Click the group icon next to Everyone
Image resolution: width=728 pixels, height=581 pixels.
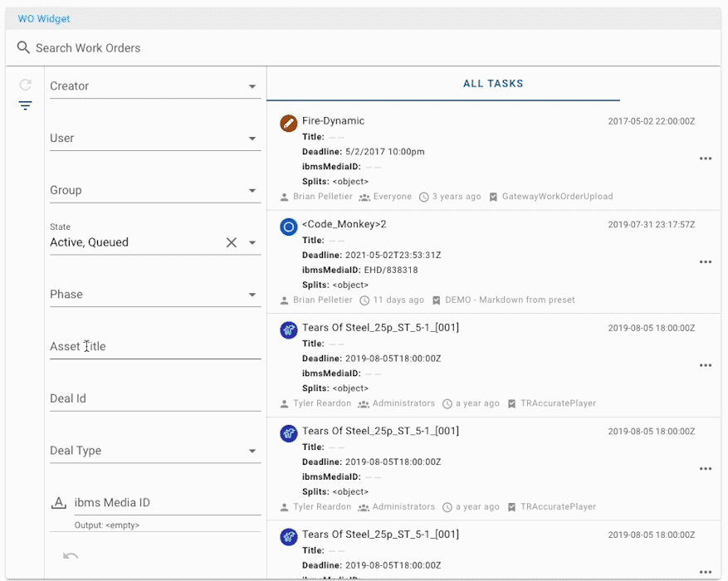(x=364, y=198)
